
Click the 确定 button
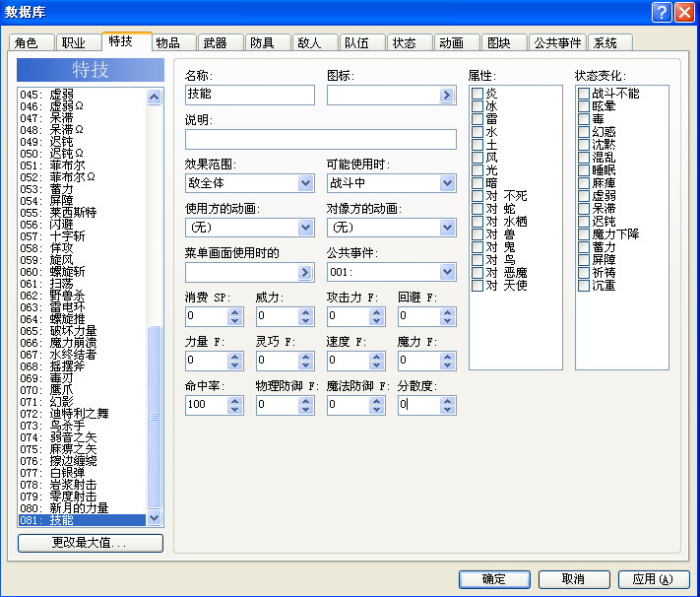[494, 579]
